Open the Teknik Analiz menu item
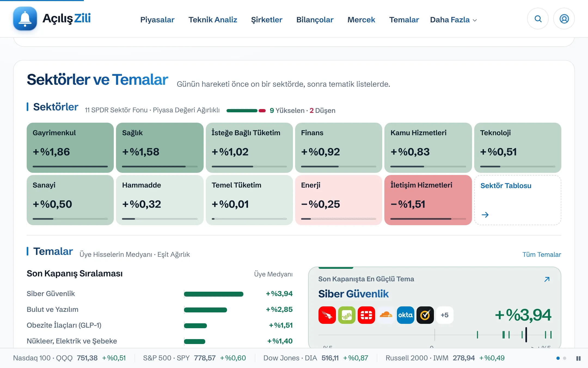 pos(213,20)
